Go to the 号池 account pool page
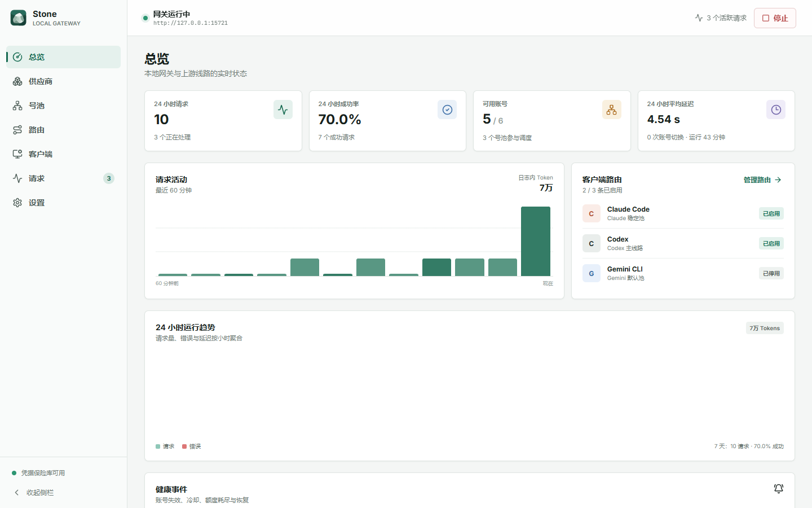Screen dimensions: 812x508 (x=63, y=106)
